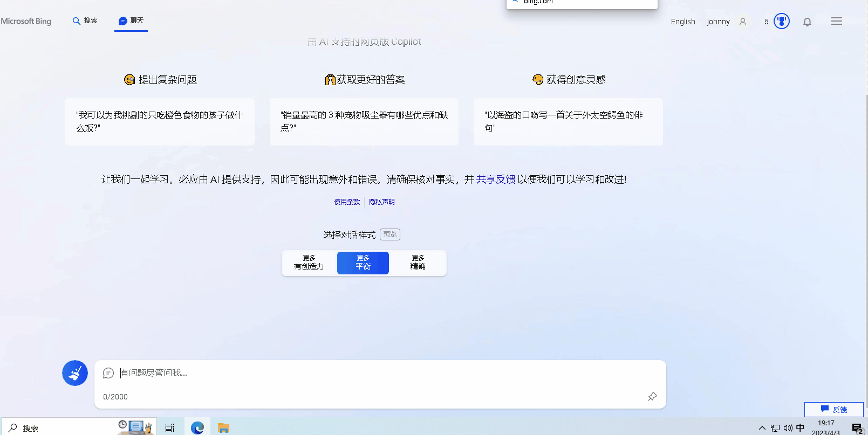868x435 pixels.
Task: Select 更多 有创造力 conversation style
Action: click(309, 263)
